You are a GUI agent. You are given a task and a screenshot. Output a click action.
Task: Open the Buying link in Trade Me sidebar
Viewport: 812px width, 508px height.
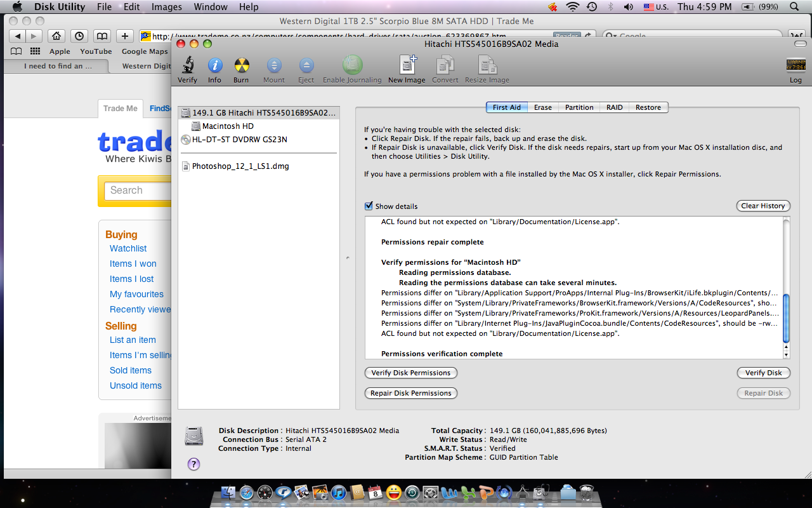[121, 234]
